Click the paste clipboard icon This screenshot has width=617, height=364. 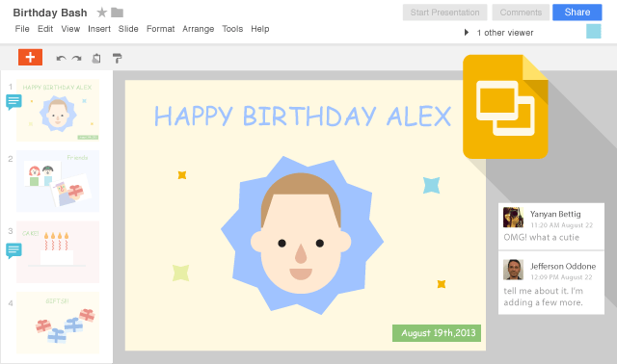pyautogui.click(x=96, y=59)
